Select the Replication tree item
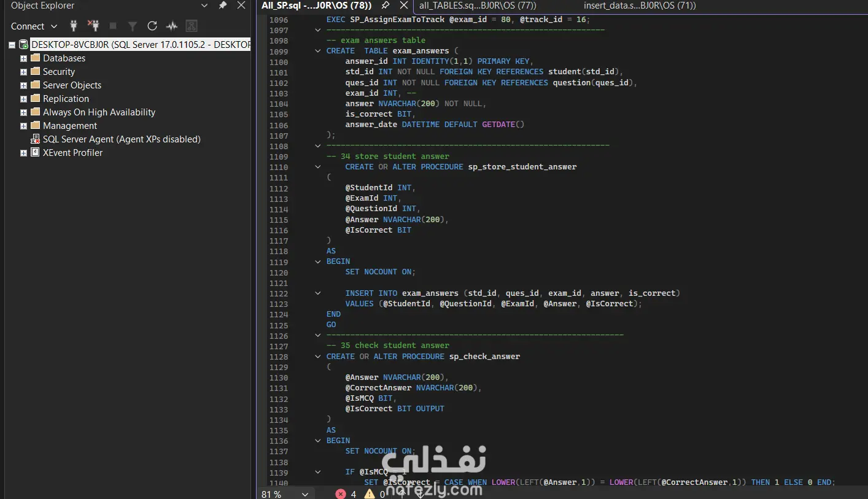This screenshot has width=868, height=499. pos(66,98)
